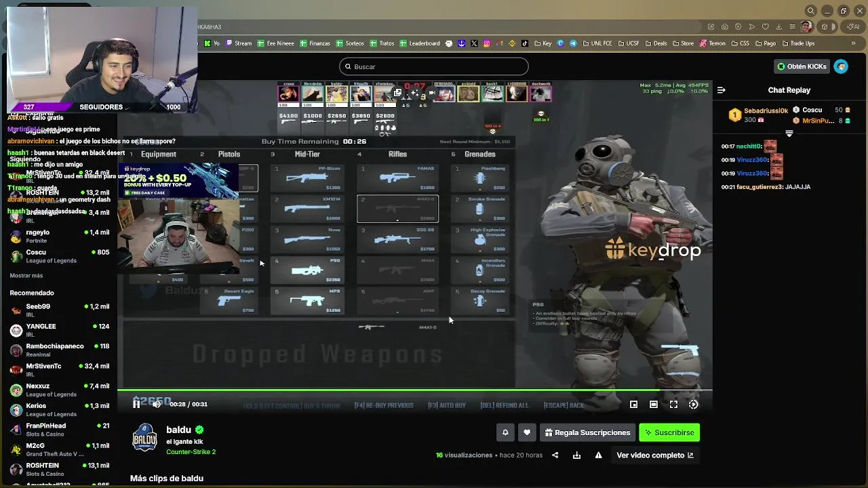Open Leaderboard bookmark

(x=420, y=43)
